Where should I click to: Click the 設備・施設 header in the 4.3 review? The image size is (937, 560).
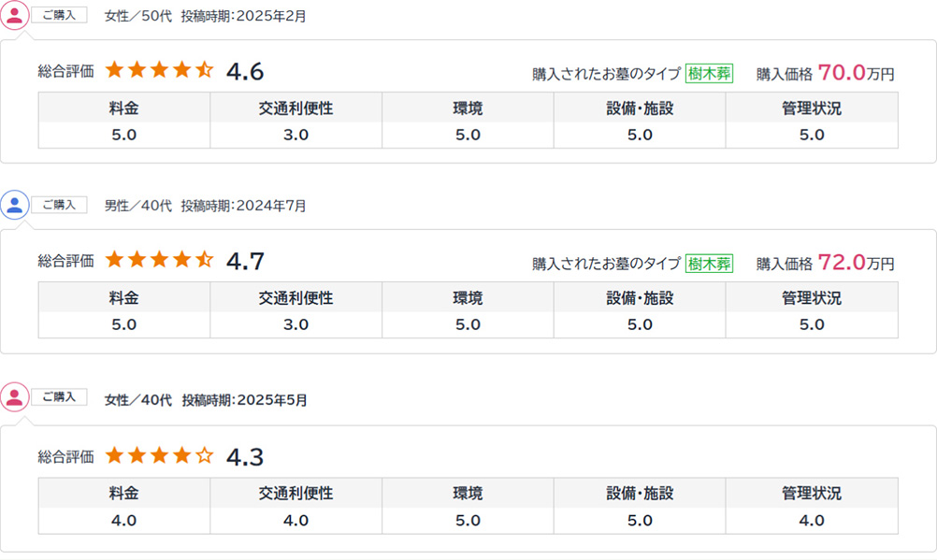tap(640, 493)
